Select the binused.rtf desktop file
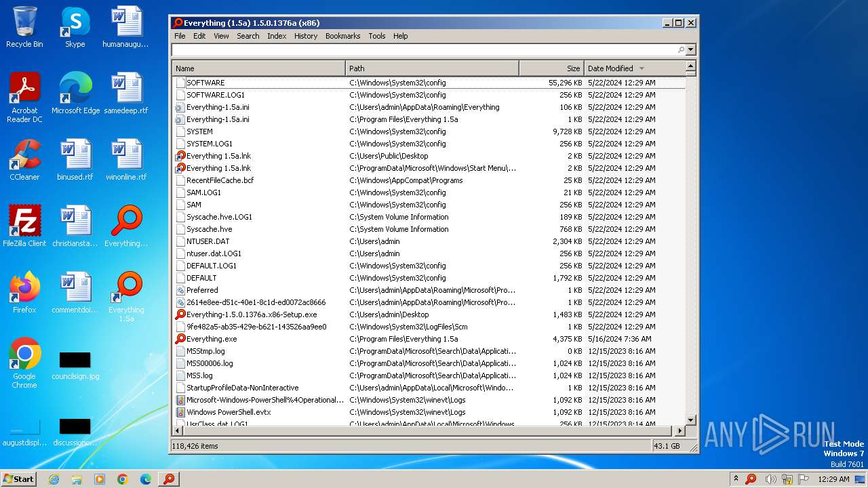Image resolution: width=868 pixels, height=488 pixels. click(x=75, y=160)
